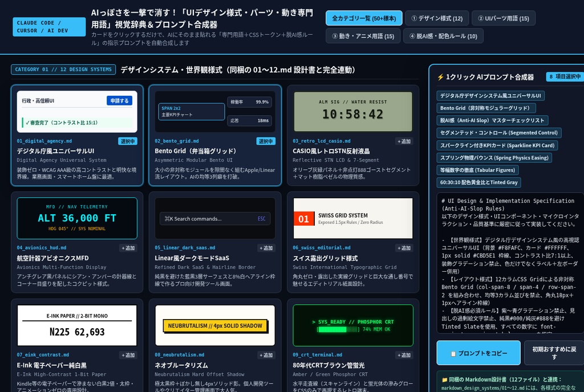
Task: Click the 06_swiss_editorial.md file name
Action: tap(322, 248)
